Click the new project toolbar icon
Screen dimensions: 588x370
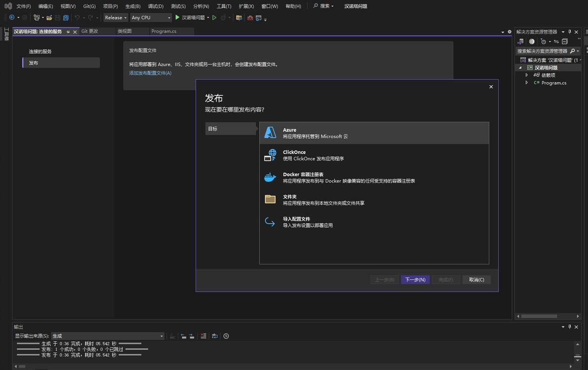pos(37,18)
